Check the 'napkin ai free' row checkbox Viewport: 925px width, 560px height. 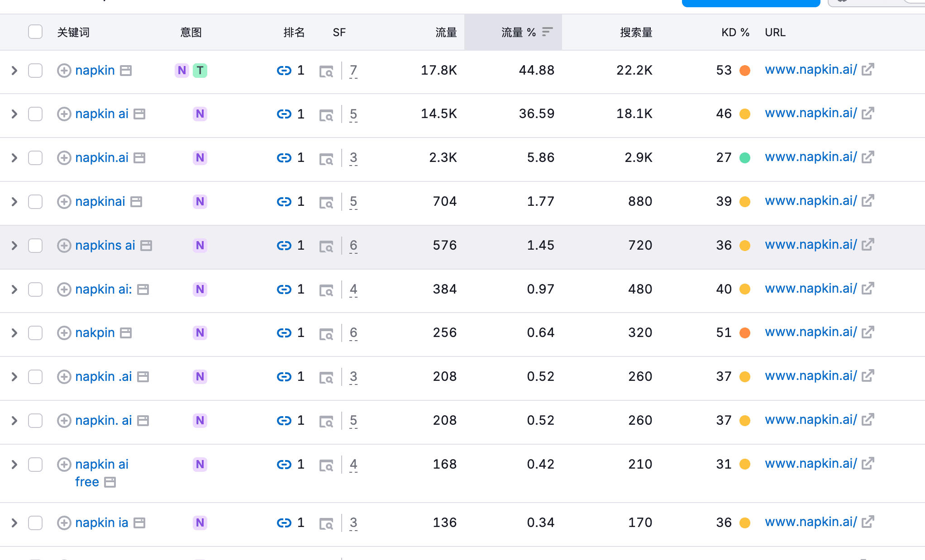35,465
